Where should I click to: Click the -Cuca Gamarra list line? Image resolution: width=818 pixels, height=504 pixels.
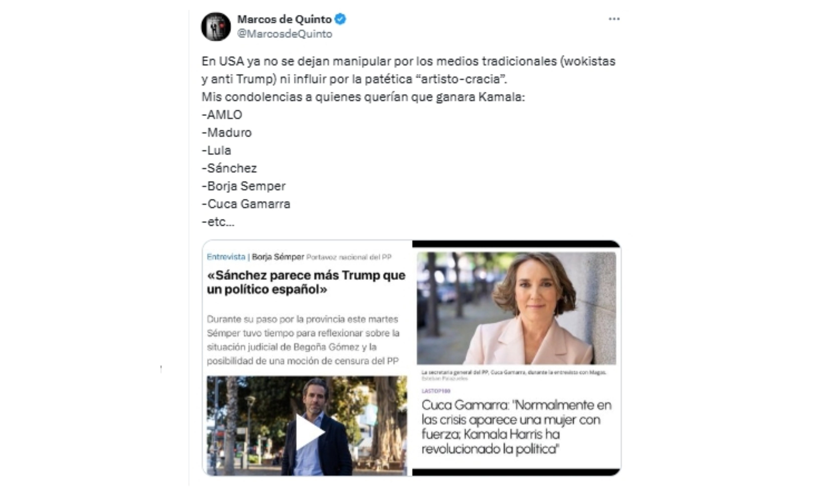tap(246, 204)
